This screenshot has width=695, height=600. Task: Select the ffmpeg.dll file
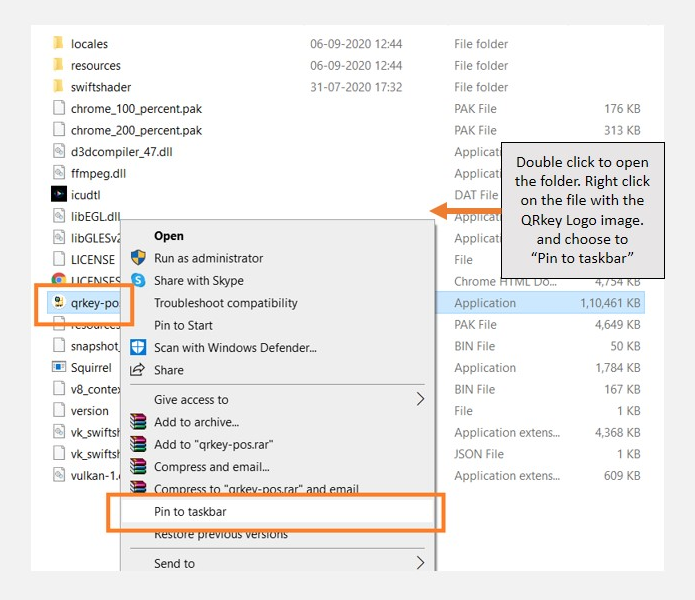pos(98,173)
